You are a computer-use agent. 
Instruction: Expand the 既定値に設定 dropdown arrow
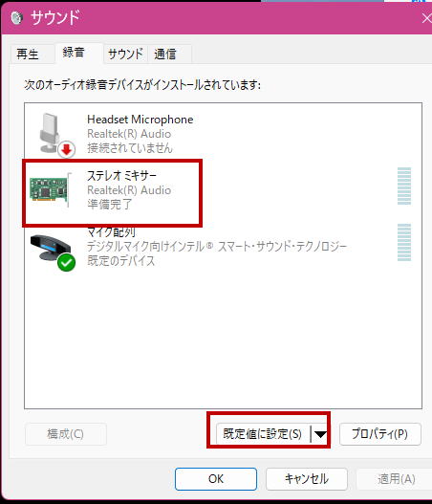(x=320, y=434)
